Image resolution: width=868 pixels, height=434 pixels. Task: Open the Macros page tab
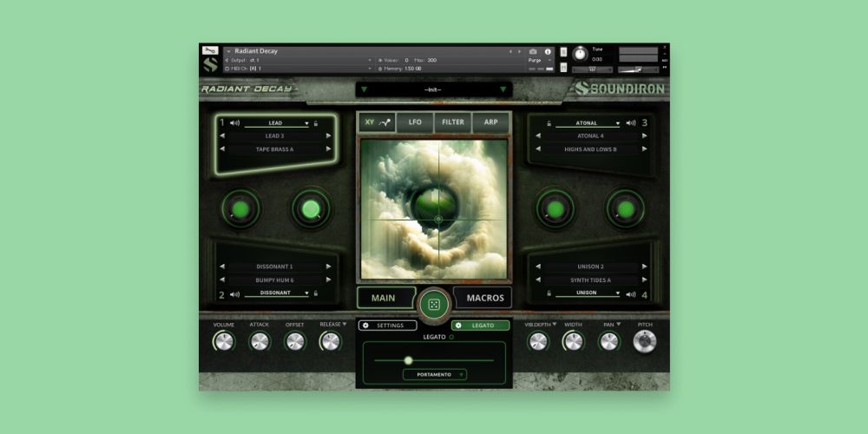[483, 298]
